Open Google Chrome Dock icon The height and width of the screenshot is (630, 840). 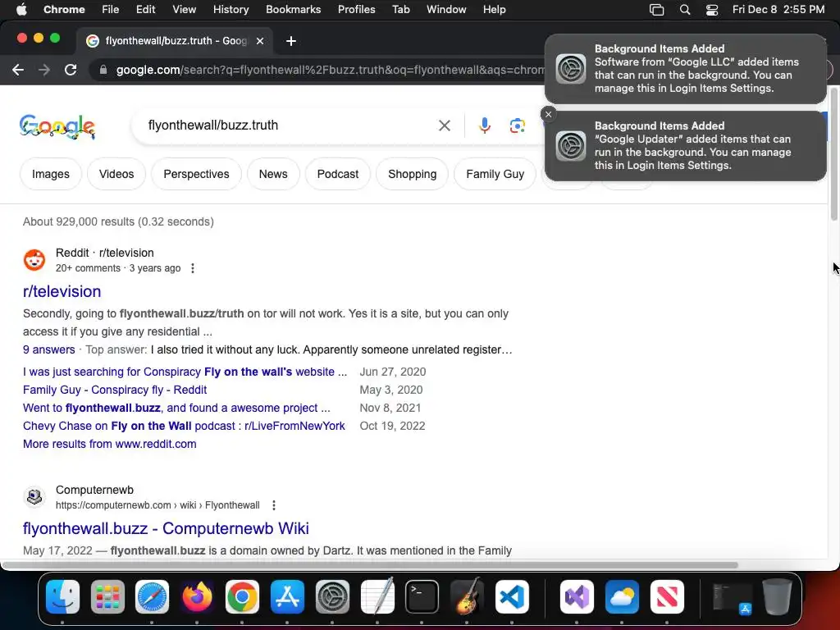(242, 596)
